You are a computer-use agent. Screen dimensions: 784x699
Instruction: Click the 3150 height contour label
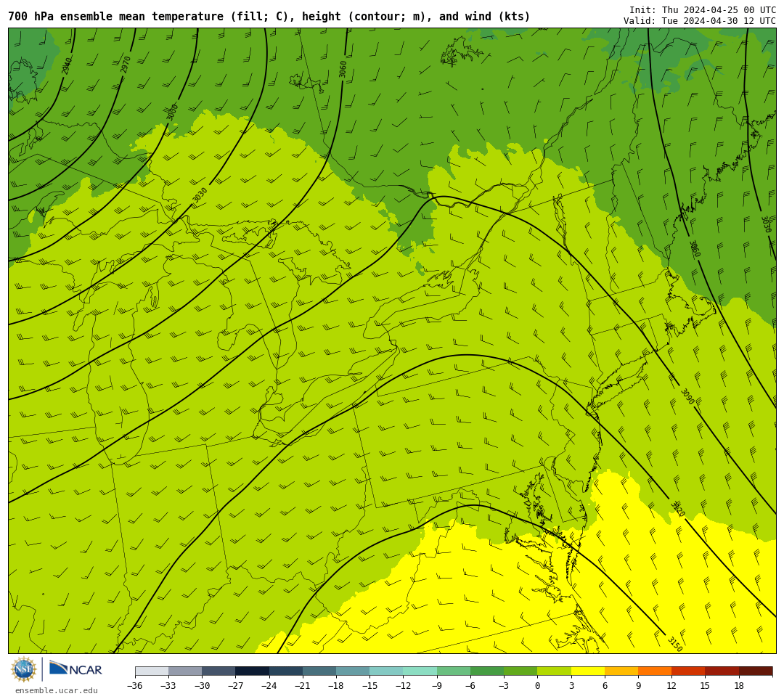674,644
